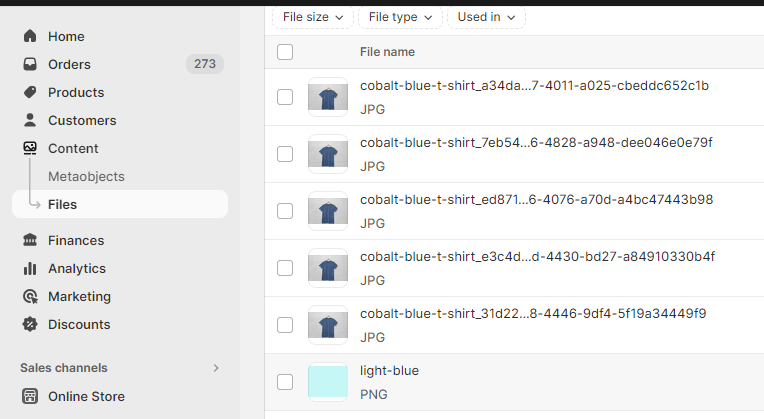Click the Discounts badge icon
Screen dimensions: 764x419
click(x=29, y=324)
